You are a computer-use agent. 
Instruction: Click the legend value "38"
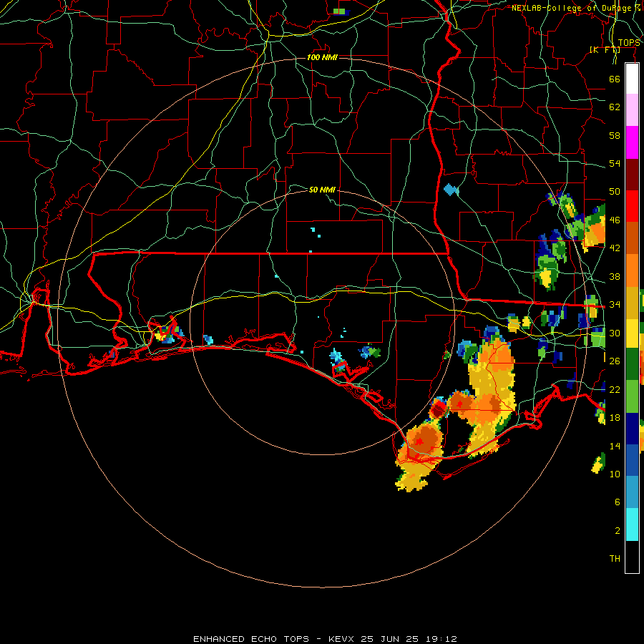click(615, 277)
